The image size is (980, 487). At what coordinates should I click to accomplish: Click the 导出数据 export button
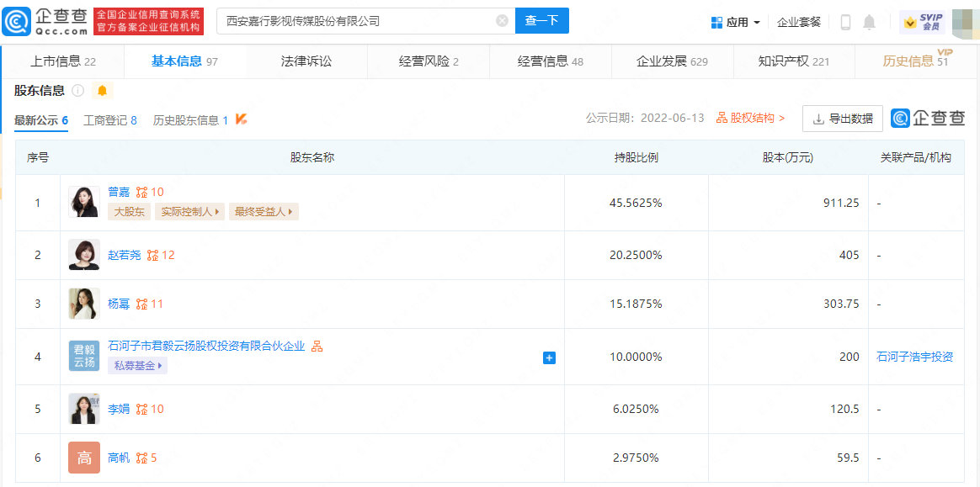click(842, 119)
